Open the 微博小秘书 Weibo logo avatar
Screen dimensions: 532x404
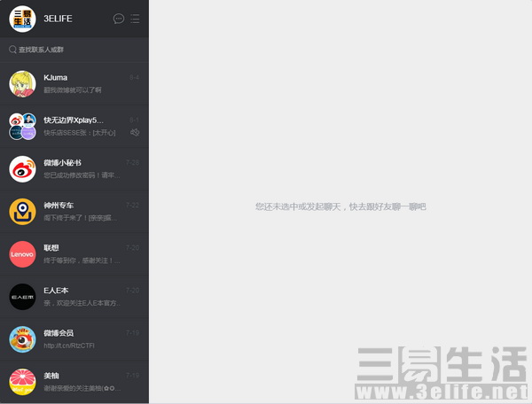coord(22,169)
